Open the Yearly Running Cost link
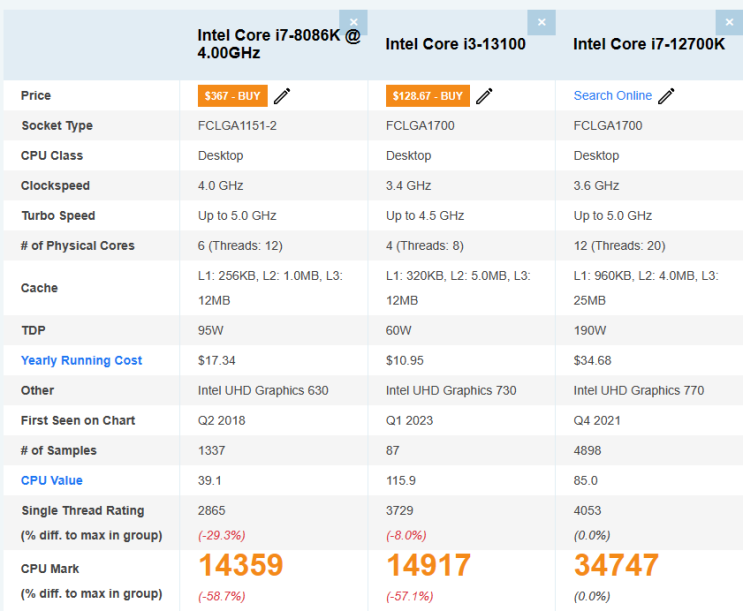743x611 pixels. point(82,361)
